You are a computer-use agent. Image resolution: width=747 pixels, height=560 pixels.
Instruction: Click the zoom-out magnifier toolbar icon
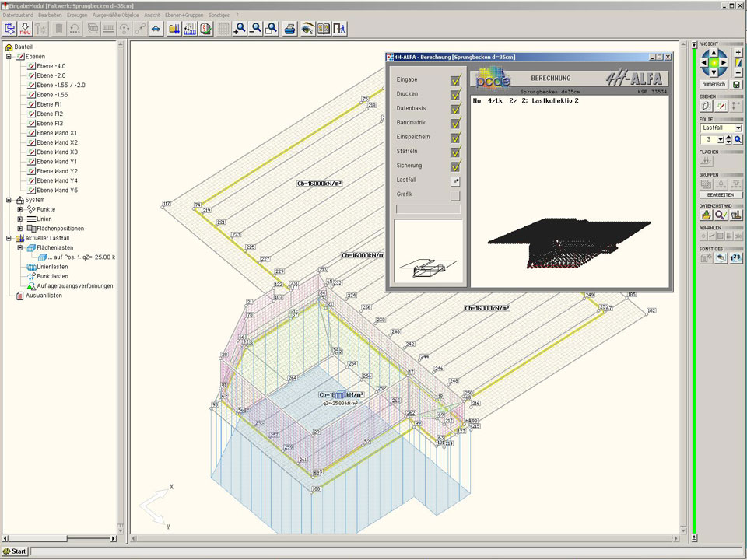point(255,29)
